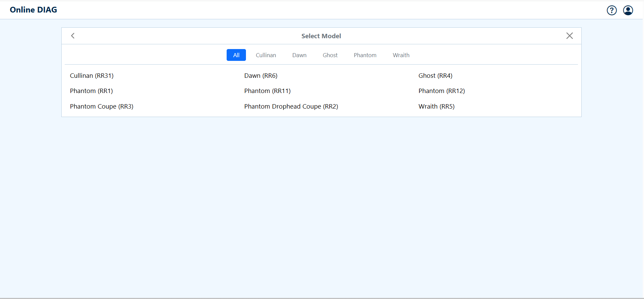644x299 pixels.
Task: Select Phantom (RR1) from the list
Action: tap(91, 91)
